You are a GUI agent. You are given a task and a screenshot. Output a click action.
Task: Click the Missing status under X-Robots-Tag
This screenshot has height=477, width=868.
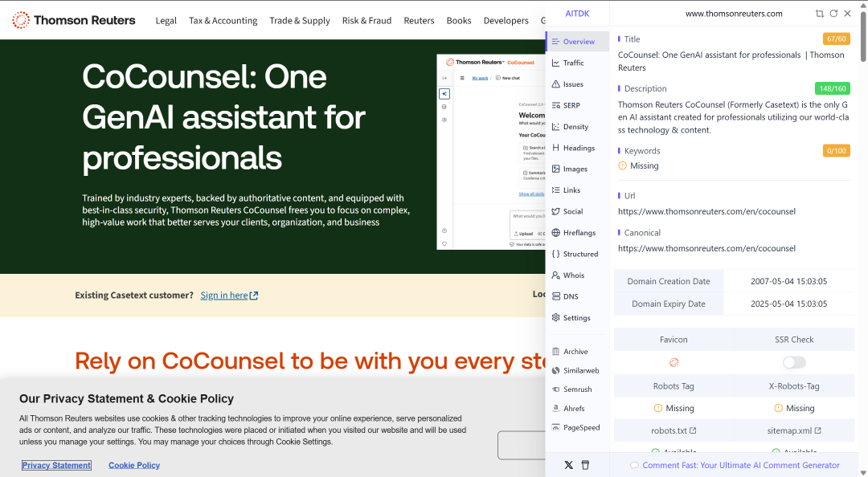point(794,409)
